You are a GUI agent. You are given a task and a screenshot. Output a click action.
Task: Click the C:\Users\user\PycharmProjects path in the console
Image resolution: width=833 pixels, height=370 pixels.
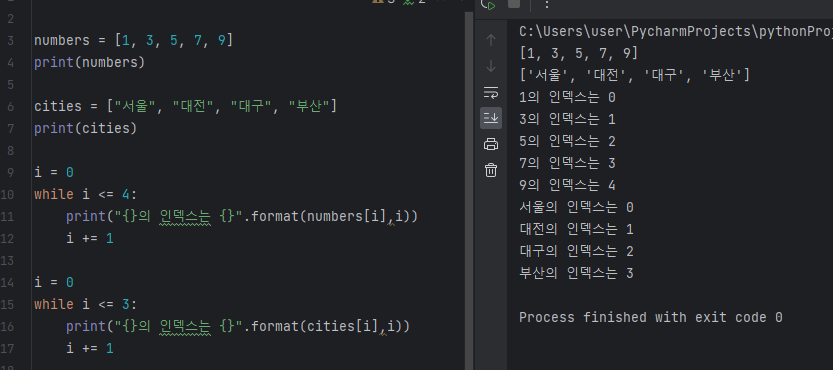[676, 32]
